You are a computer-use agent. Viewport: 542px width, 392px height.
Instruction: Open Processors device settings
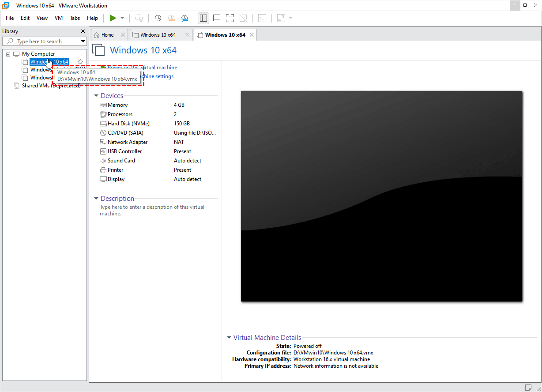pyautogui.click(x=119, y=114)
